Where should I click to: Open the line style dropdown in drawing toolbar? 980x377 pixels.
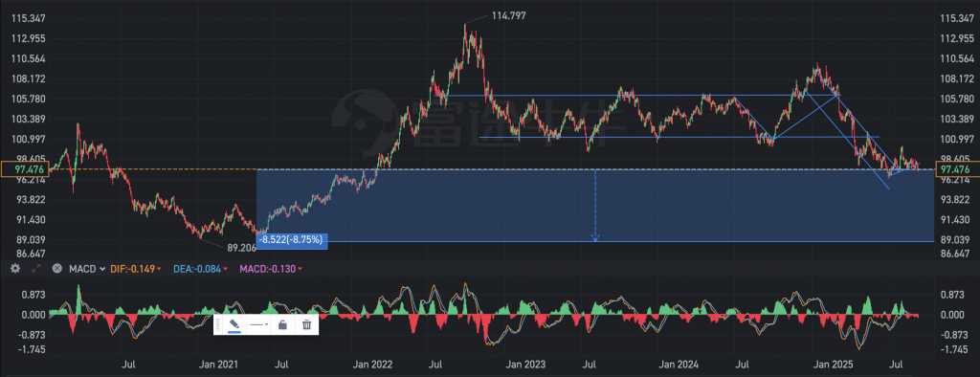tap(258, 324)
